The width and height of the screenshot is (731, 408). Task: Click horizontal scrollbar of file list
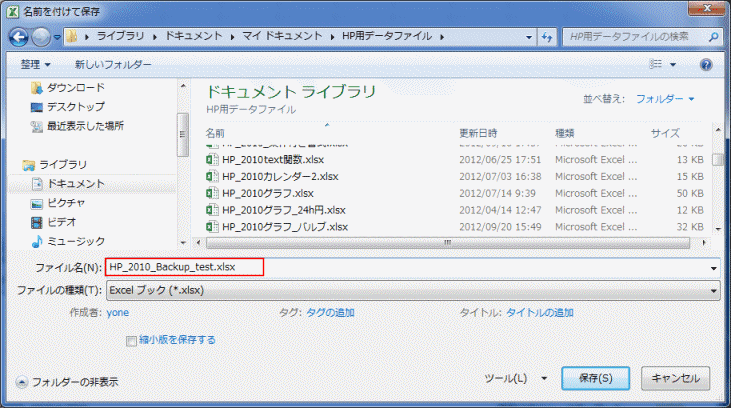coord(448,242)
